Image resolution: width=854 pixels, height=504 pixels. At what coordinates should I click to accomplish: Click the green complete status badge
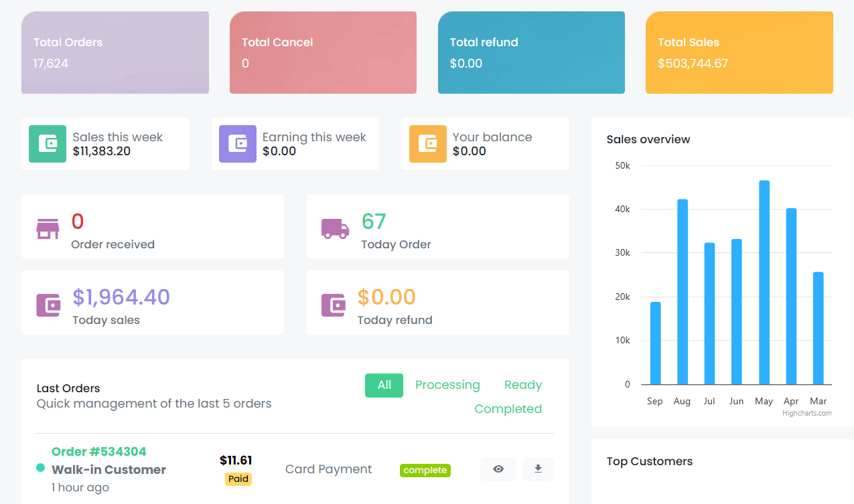425,471
